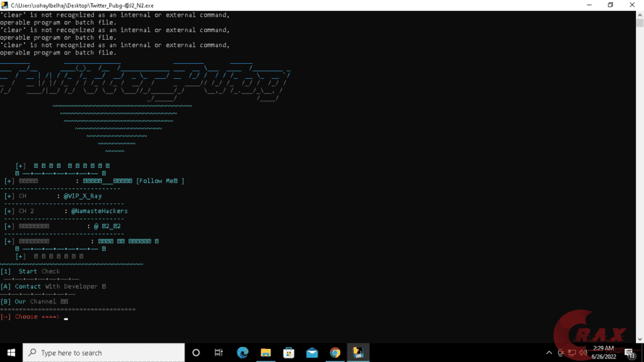The width and height of the screenshot is (644, 362).
Task: Show hidden system tray icons
Action: tap(548, 353)
